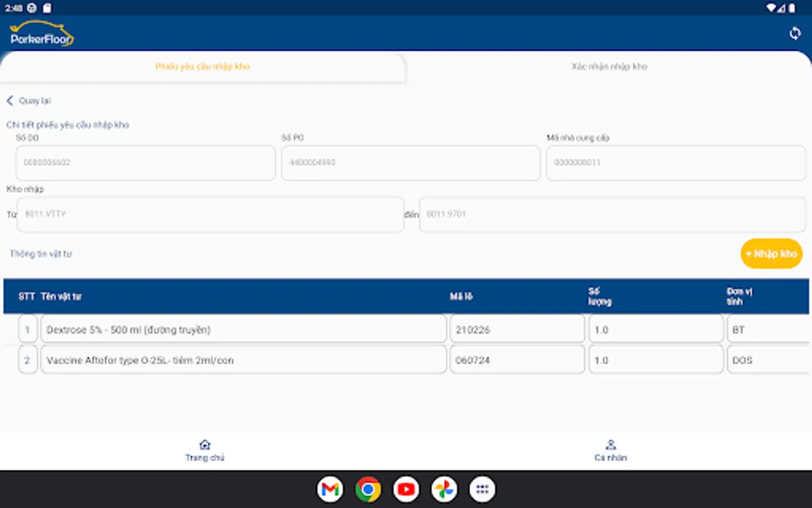Viewport: 812px width, 508px height.
Task: Click the PorkerFloor logo
Action: click(42, 33)
